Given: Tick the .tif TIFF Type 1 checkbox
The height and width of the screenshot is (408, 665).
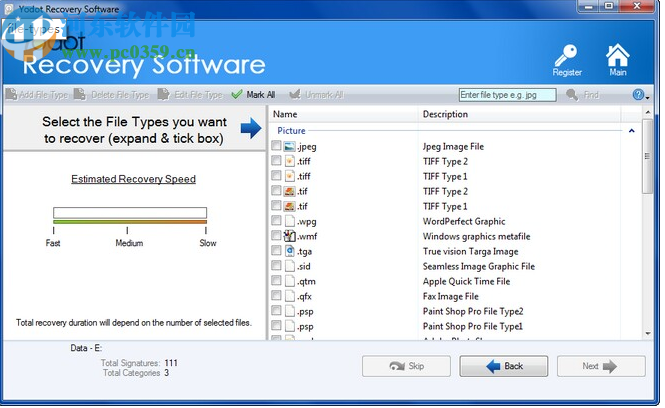Looking at the screenshot, I should tap(276, 205).
